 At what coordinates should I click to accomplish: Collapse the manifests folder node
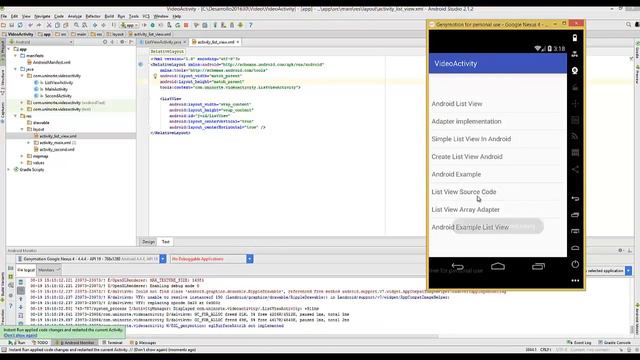coord(16,56)
